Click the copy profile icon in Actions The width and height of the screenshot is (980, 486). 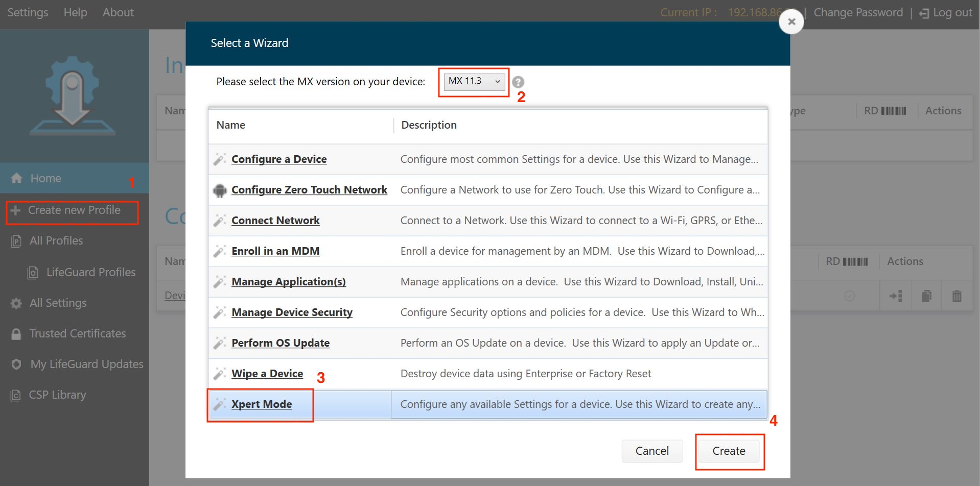(x=926, y=296)
